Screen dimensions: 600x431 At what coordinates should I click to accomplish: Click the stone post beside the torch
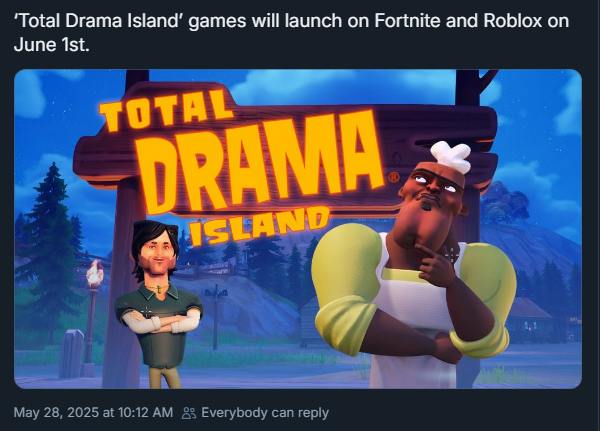coord(72,354)
